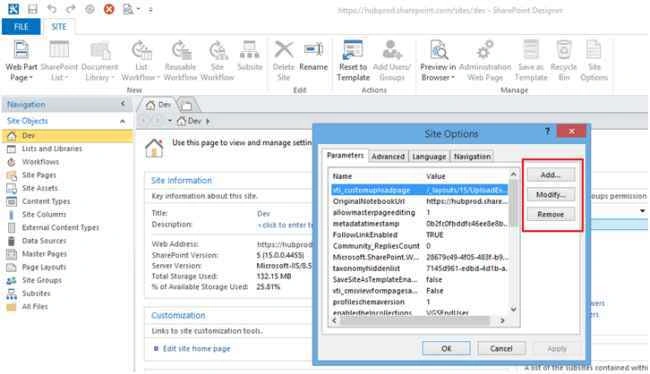Image resolution: width=650 pixels, height=374 pixels.
Task: Click the Redo icon in quick access toolbar
Action: pyautogui.click(x=71, y=9)
